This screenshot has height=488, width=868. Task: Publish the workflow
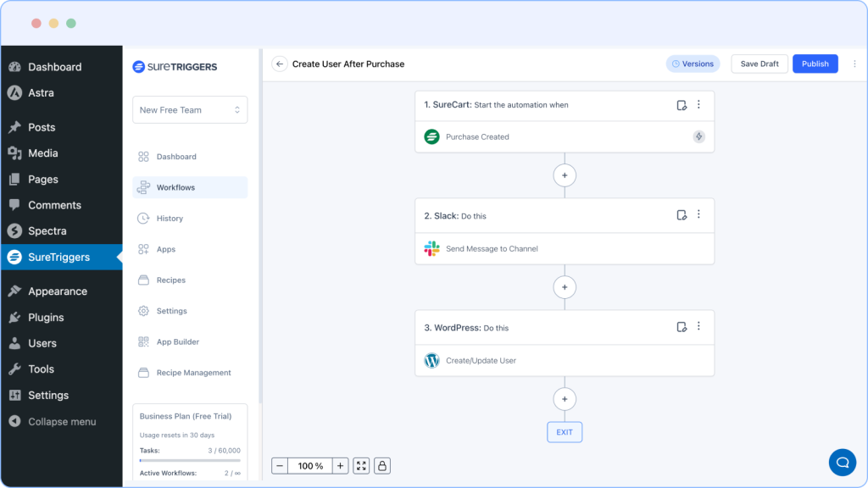point(815,64)
